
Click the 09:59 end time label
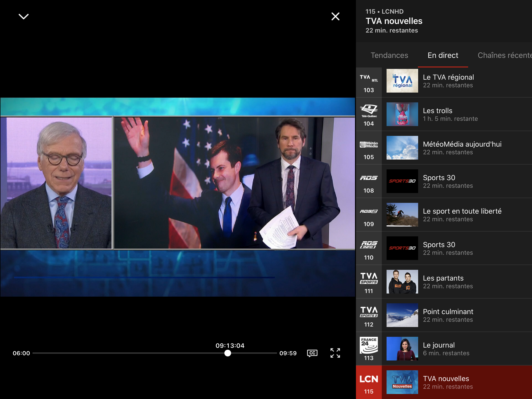pyautogui.click(x=288, y=353)
